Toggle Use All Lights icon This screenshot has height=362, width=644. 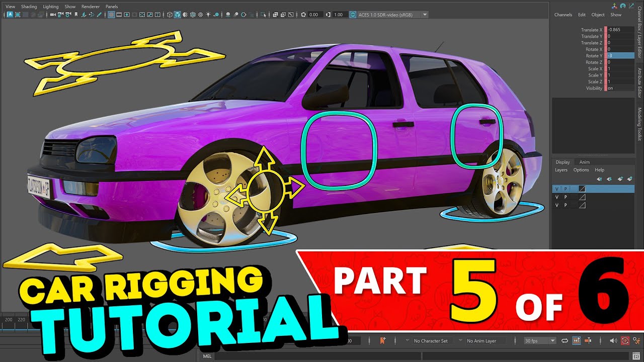[x=208, y=15]
